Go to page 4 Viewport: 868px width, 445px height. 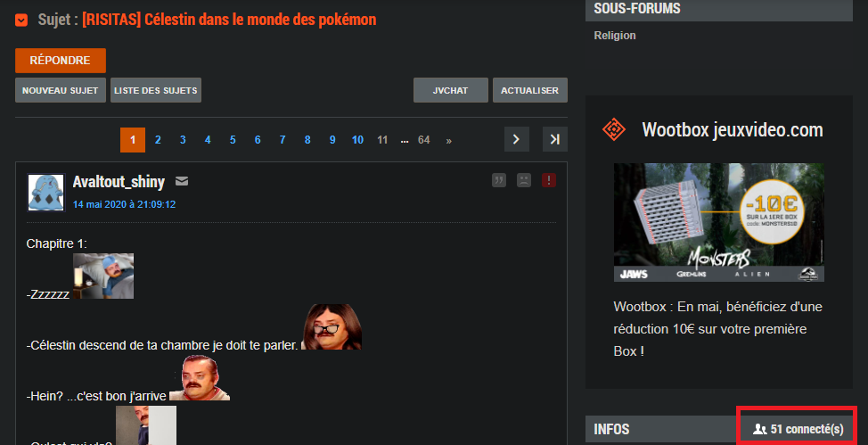(208, 140)
